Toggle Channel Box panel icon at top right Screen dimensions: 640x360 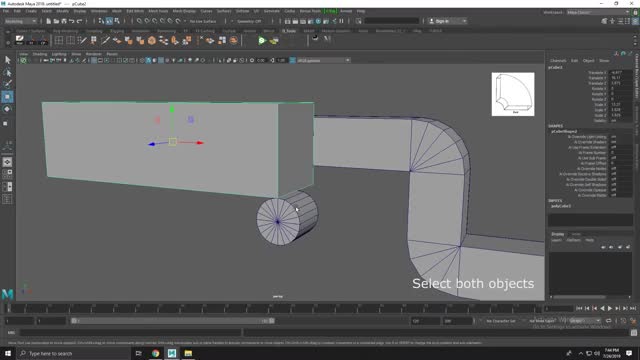(636, 21)
